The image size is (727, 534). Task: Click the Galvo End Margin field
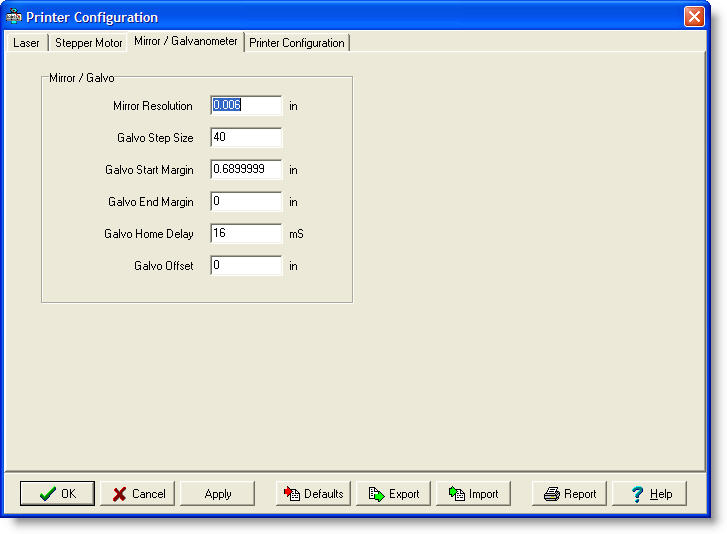click(x=246, y=201)
